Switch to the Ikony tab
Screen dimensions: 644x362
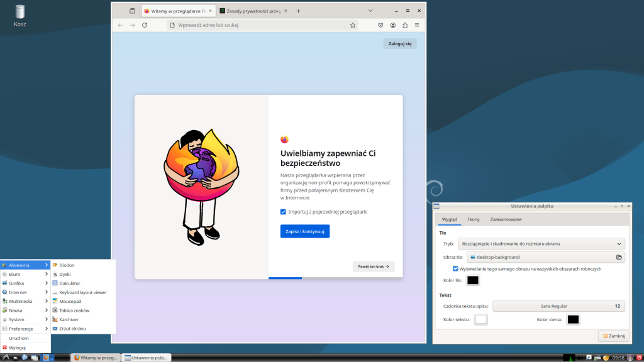coord(474,219)
